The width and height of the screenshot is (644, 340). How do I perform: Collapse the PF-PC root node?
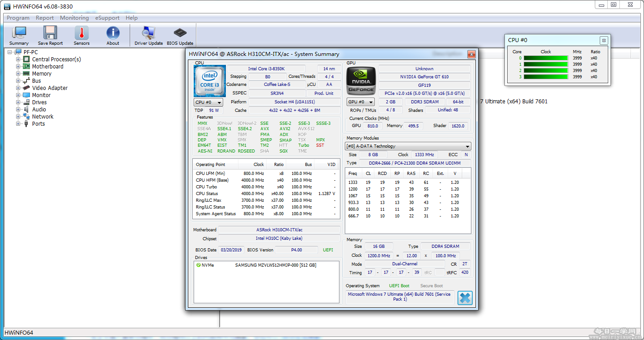tap(10, 52)
